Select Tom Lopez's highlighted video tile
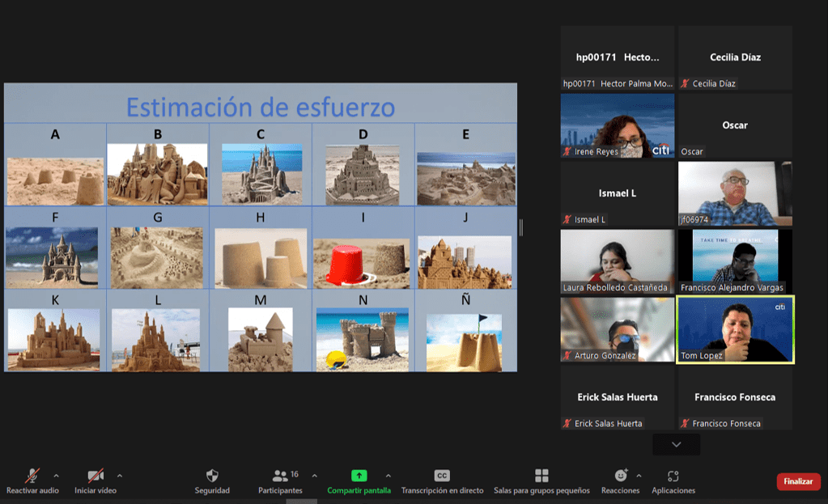Viewport: 828px width, 504px height. pos(735,329)
